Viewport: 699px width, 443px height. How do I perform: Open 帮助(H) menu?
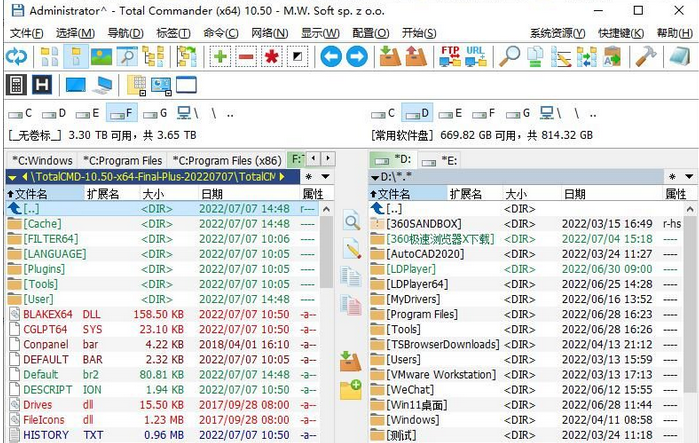[674, 33]
